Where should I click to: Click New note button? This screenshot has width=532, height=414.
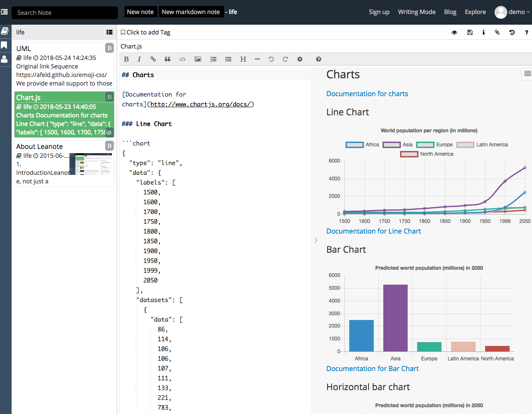[x=140, y=12]
